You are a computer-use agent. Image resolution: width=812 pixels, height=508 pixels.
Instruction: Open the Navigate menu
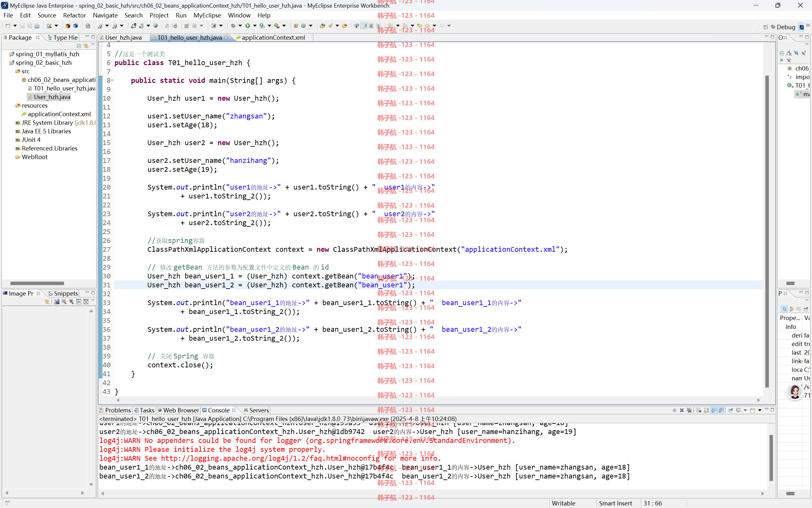pos(105,15)
